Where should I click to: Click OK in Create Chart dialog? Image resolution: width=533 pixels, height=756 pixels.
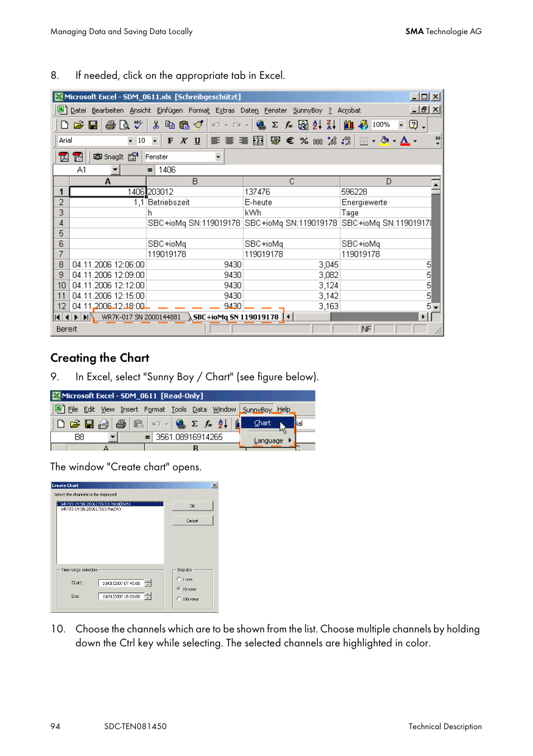click(x=192, y=506)
